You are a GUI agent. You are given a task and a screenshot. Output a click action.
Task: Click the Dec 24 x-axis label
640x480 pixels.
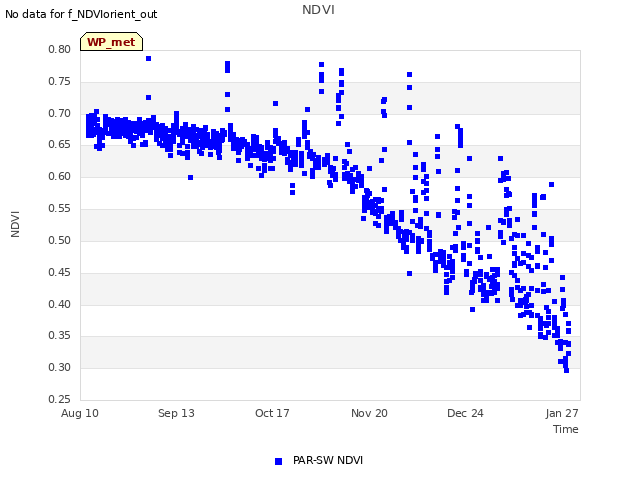[x=465, y=413]
